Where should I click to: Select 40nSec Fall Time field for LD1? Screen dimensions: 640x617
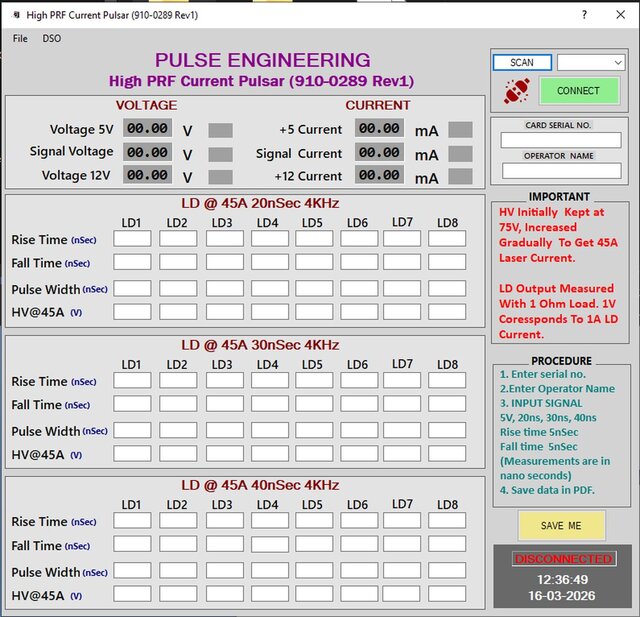point(132,544)
